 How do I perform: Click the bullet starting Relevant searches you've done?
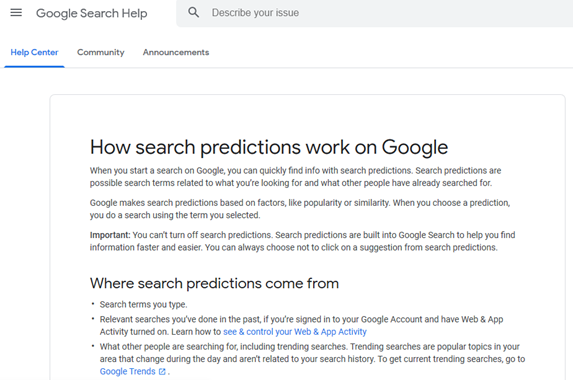coord(301,326)
